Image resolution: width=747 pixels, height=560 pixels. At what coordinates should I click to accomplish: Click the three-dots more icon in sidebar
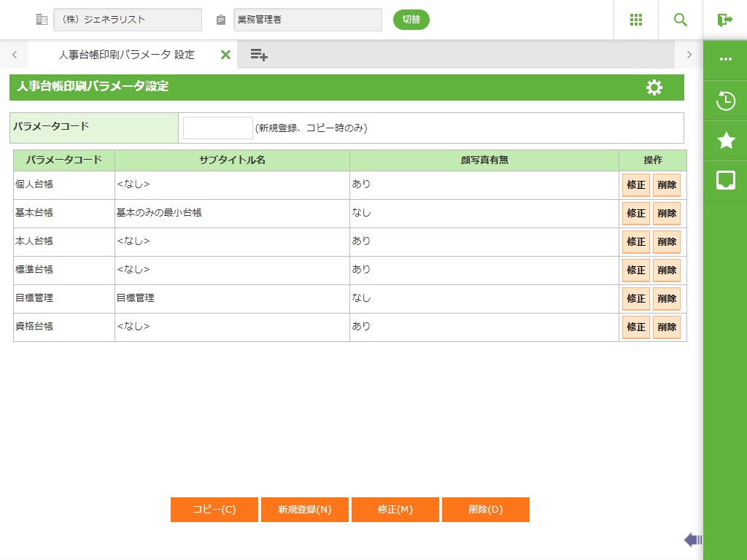[725, 59]
